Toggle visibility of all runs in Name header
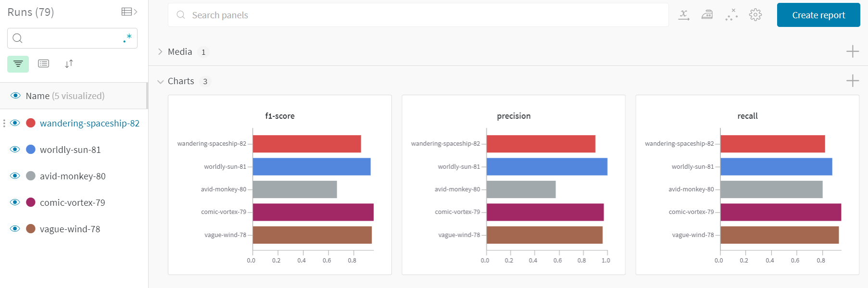The width and height of the screenshot is (868, 288). click(15, 96)
